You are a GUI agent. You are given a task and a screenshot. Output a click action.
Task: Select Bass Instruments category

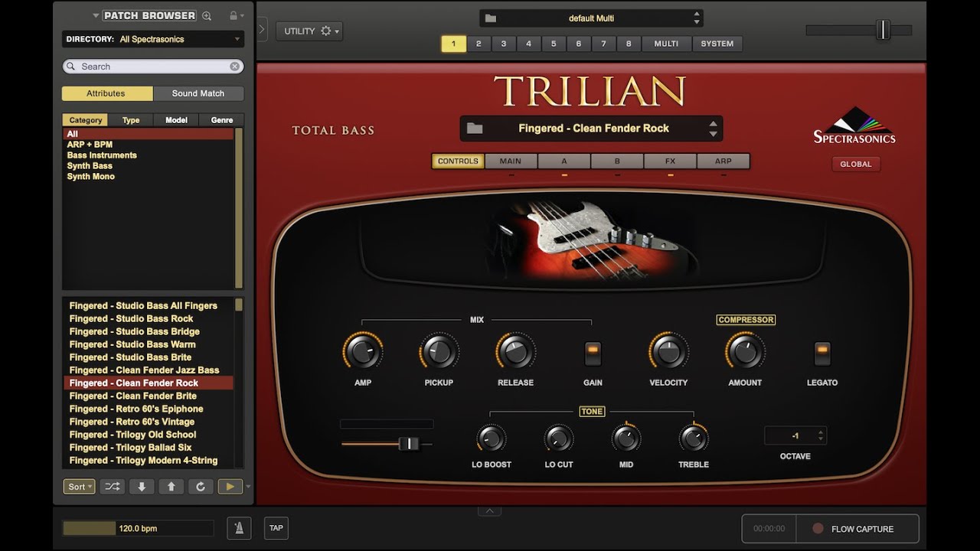(102, 155)
